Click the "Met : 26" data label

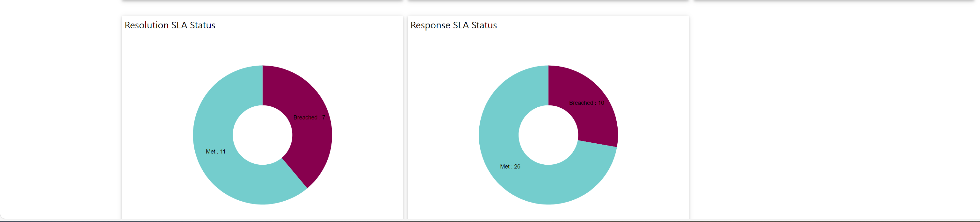click(510, 167)
